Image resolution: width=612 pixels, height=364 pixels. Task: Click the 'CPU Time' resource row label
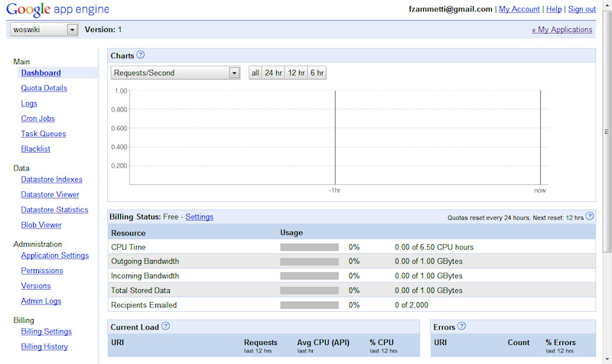coord(129,247)
